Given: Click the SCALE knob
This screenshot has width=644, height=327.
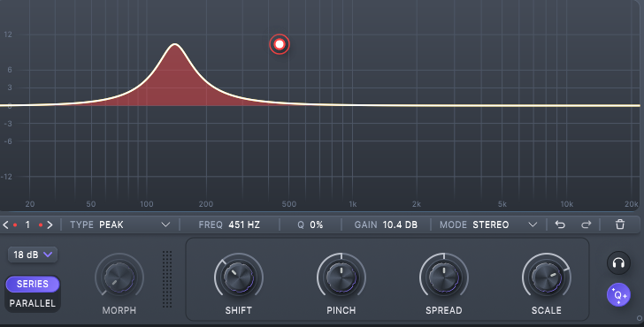Looking at the screenshot, I should pos(547,278).
